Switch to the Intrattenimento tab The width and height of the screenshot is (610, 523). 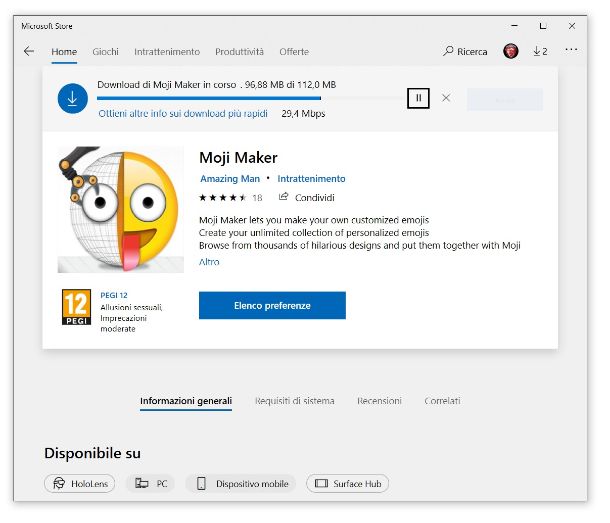pos(167,52)
